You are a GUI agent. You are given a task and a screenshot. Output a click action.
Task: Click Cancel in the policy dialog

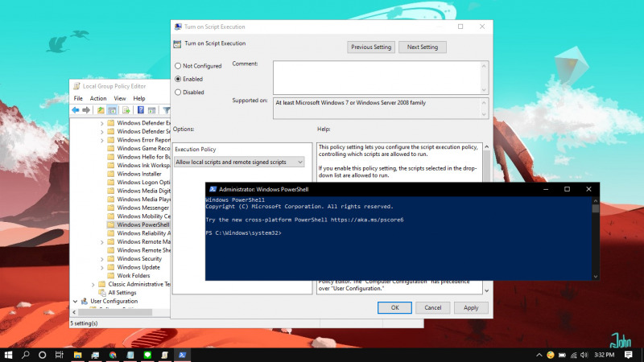[x=433, y=307]
